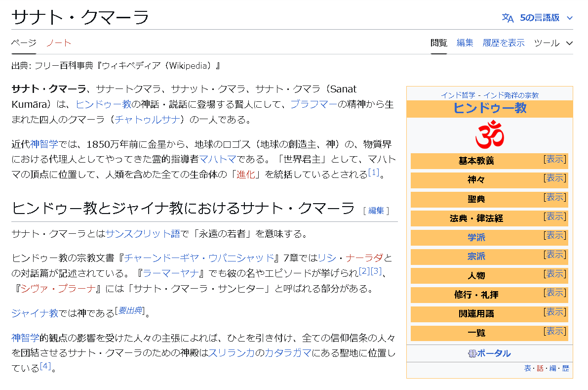Screen dimensions: 588x390
Task: Click the 編 template edit link
Action: point(553,368)
